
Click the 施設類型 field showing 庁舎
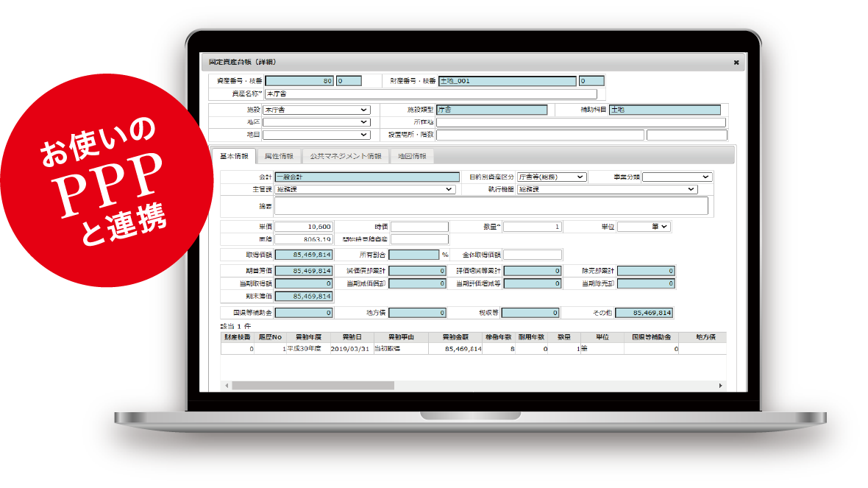(x=491, y=110)
